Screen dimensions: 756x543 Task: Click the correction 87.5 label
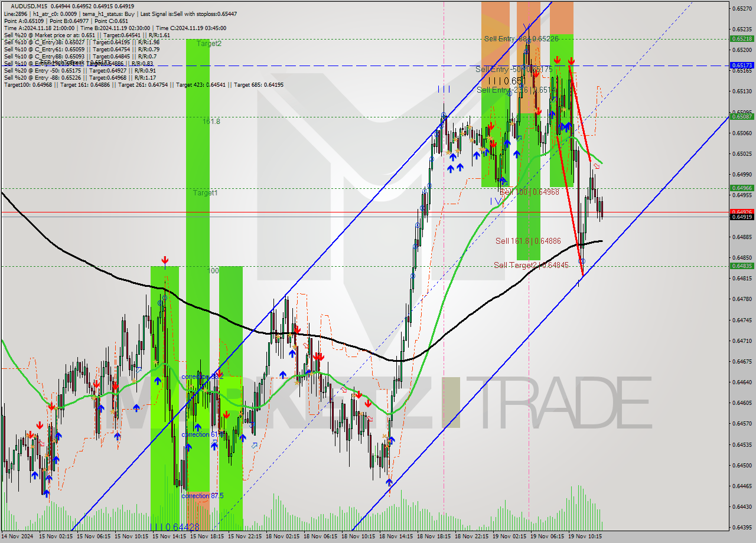coord(203,496)
